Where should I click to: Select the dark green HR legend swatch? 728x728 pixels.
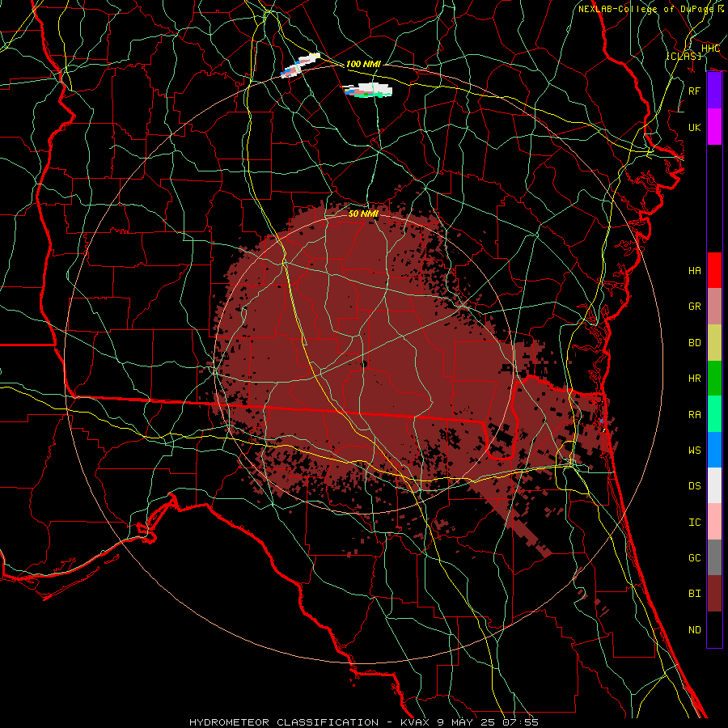714,379
